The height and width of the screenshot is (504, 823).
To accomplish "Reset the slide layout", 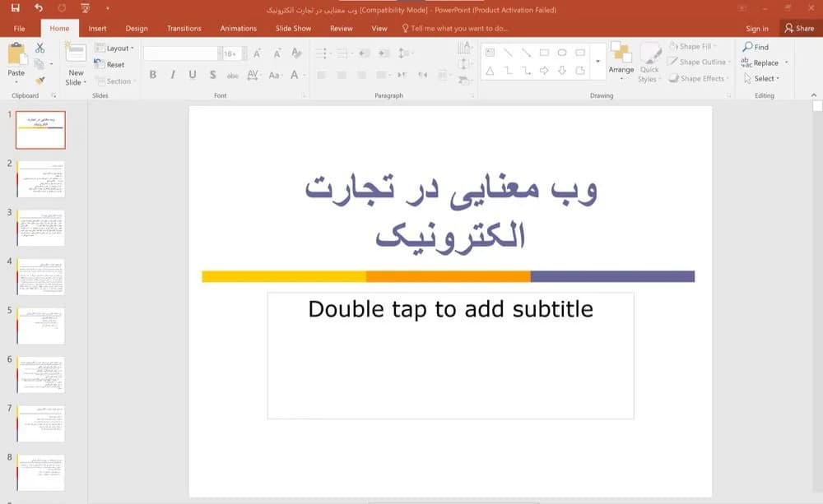I will [x=109, y=64].
